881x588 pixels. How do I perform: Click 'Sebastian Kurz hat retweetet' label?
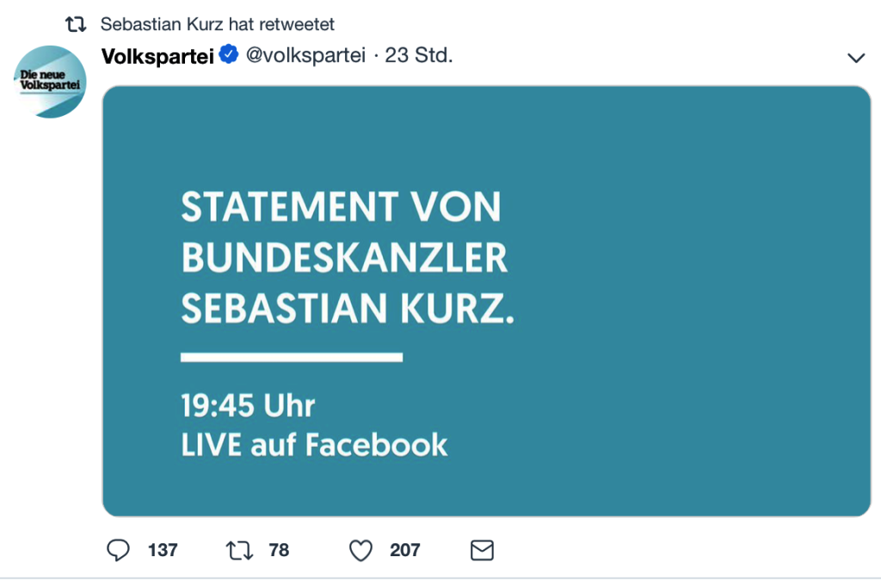(218, 24)
